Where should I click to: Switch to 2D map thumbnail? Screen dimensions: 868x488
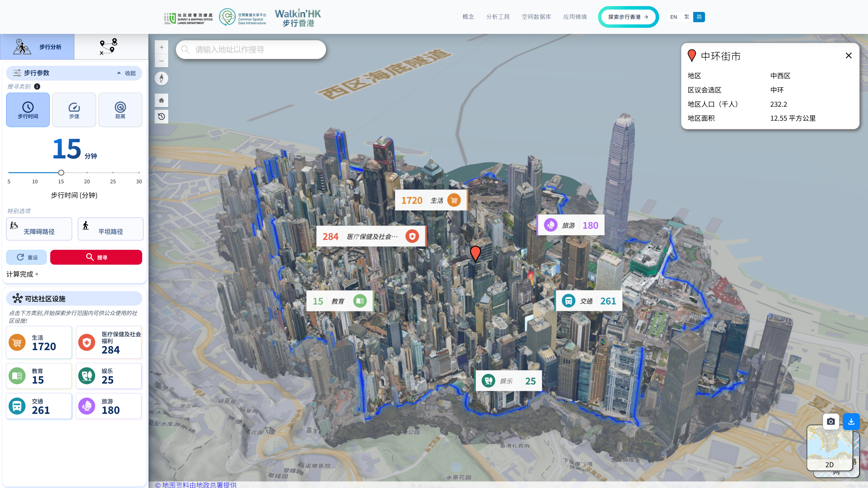[x=829, y=448]
